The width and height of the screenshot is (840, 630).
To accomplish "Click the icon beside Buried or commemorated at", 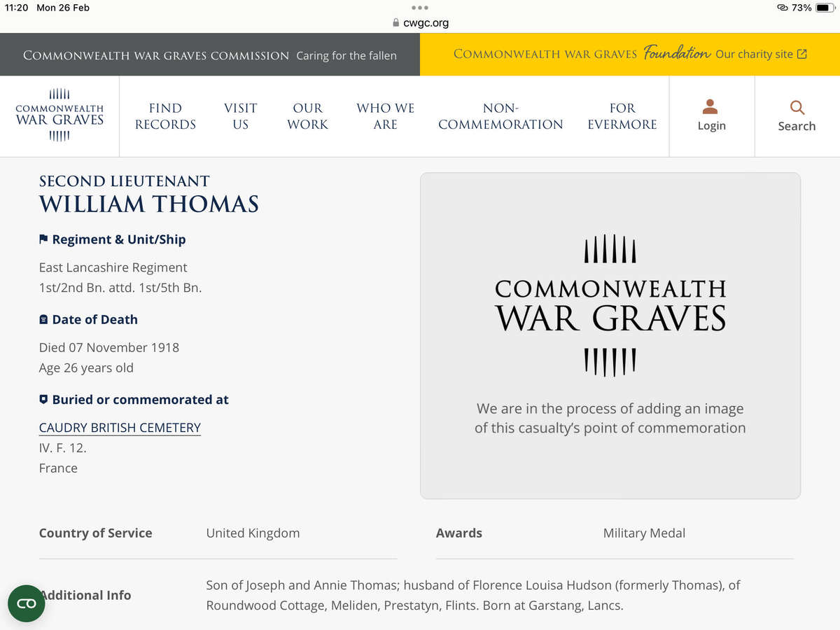I will pos(43,400).
